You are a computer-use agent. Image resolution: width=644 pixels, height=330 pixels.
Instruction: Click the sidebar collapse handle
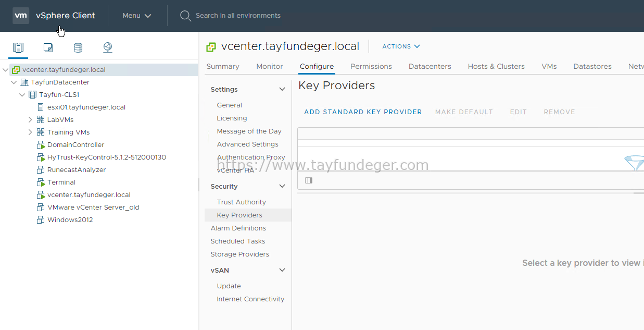click(x=198, y=185)
